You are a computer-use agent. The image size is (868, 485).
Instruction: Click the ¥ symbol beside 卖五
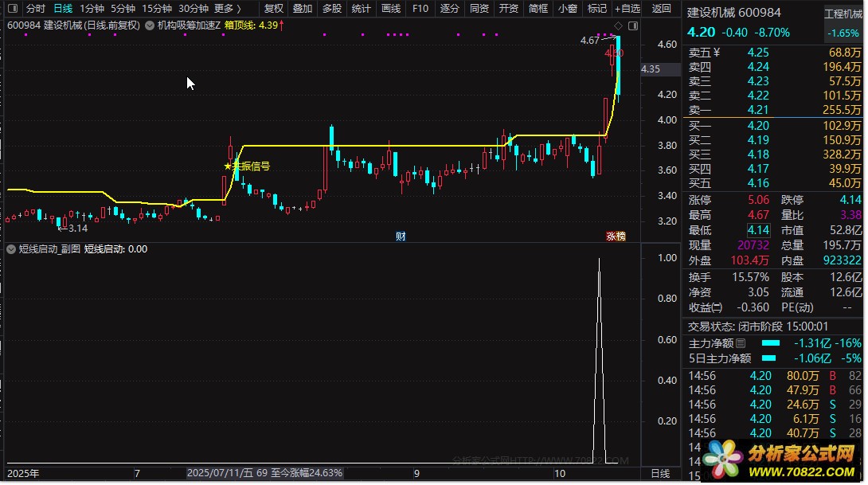(x=716, y=53)
